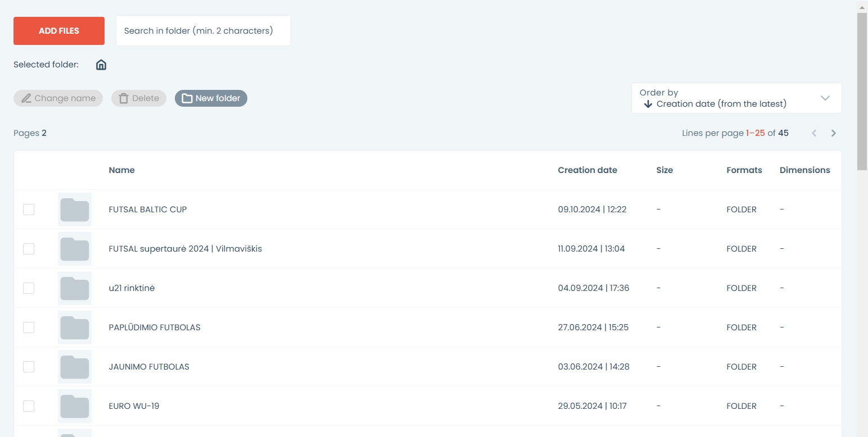The width and height of the screenshot is (868, 437).
Task: Click the home root folder icon
Action: 101,65
